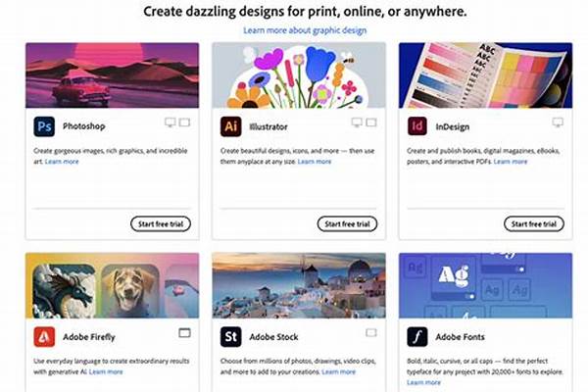Click the tablet platform icon in Illustrator card
Screen dimensions: 588x392
coord(371,122)
